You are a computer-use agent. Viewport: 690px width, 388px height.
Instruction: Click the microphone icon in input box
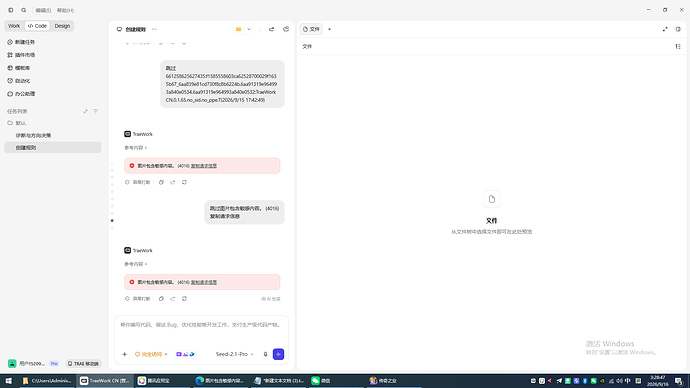pyautogui.click(x=265, y=354)
